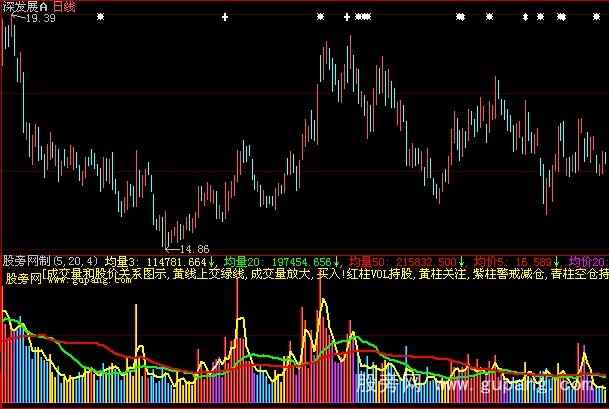The height and width of the screenshot is (409, 609).
Task: Open the plus info marker beside the triple-asterisk cluster
Action: [x=347, y=17]
